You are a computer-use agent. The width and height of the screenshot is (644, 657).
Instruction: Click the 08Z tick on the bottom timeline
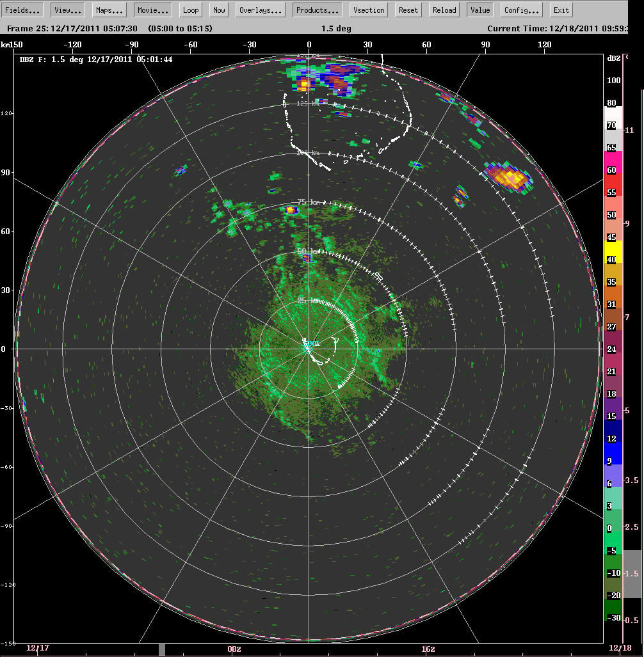pyautogui.click(x=234, y=649)
